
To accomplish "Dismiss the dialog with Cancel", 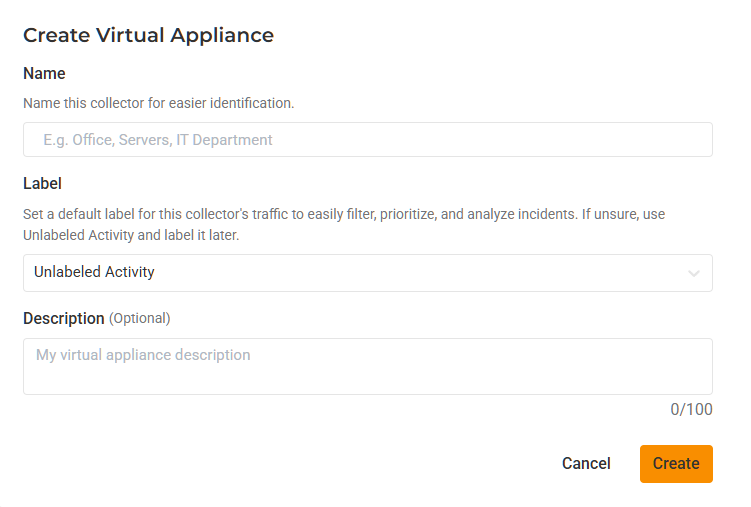I will (586, 464).
